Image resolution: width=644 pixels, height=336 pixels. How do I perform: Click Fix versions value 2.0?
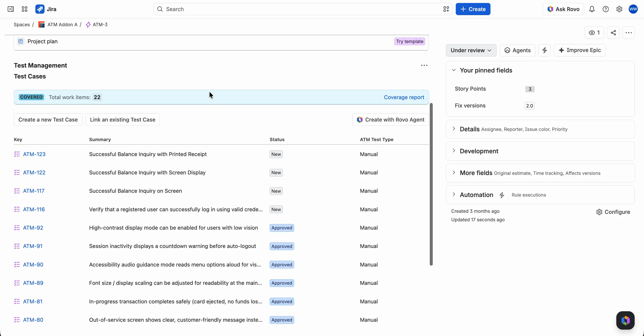(529, 106)
